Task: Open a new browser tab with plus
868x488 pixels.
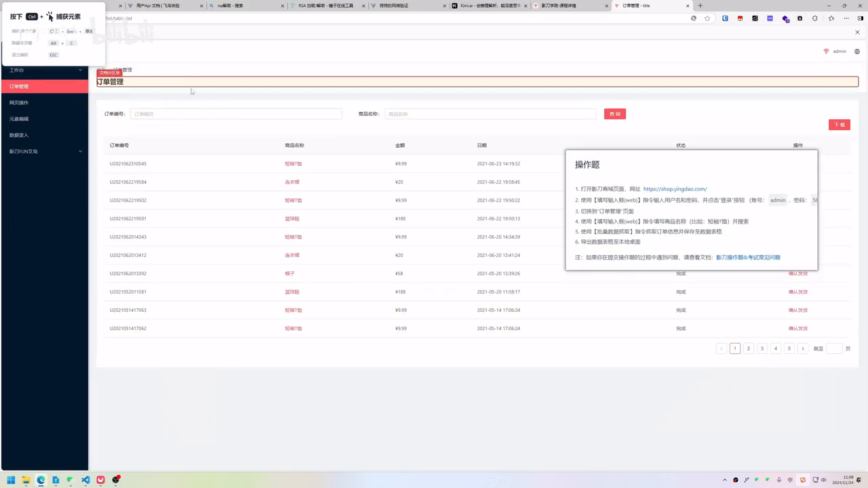Action: tap(701, 5)
